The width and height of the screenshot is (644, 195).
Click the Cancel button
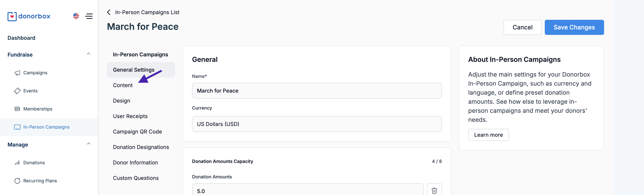[522, 27]
